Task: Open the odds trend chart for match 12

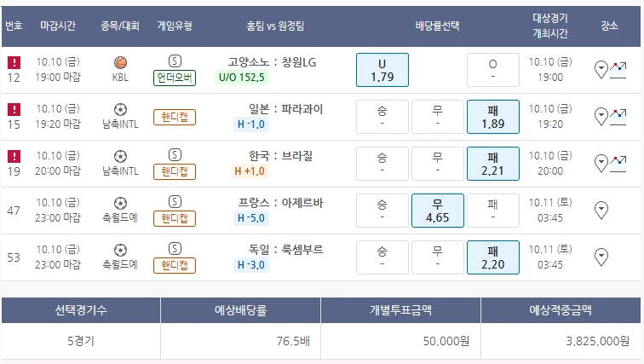Action: point(619,66)
